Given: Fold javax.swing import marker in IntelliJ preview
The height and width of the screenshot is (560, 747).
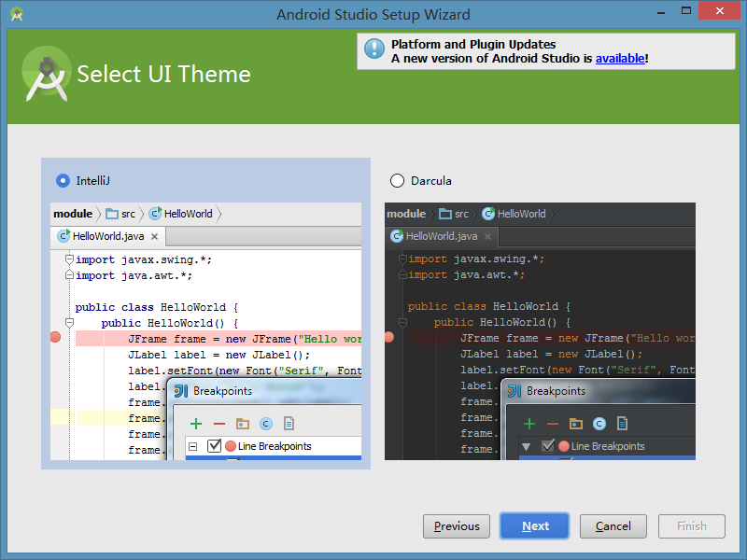Looking at the screenshot, I should pos(69,259).
